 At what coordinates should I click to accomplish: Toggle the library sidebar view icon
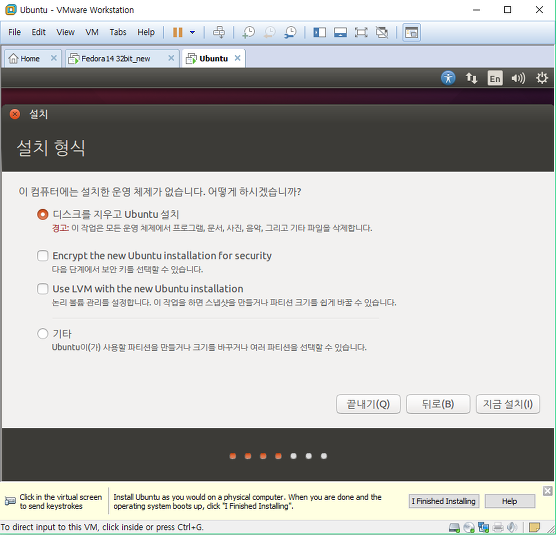[x=319, y=32]
